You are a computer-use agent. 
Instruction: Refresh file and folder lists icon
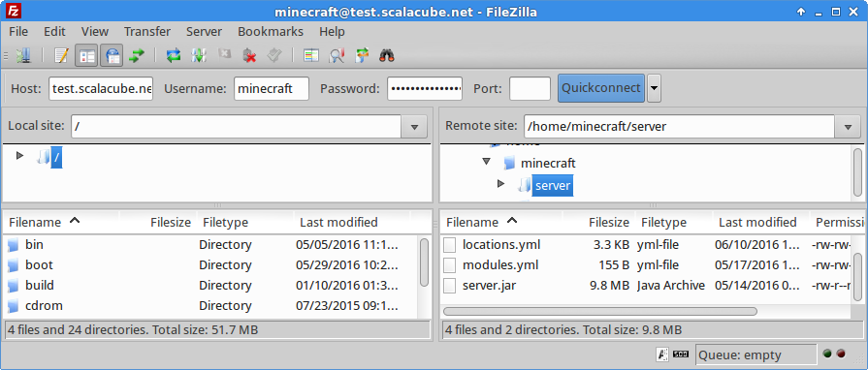(x=174, y=55)
